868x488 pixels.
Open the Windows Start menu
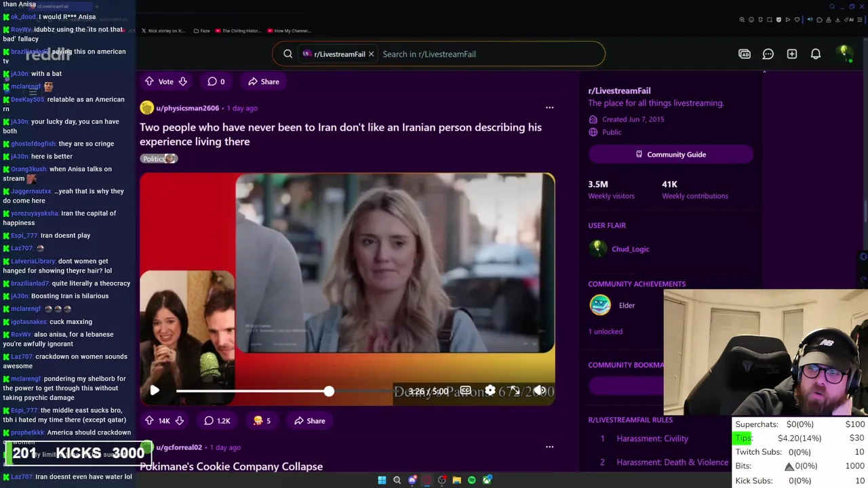382,480
